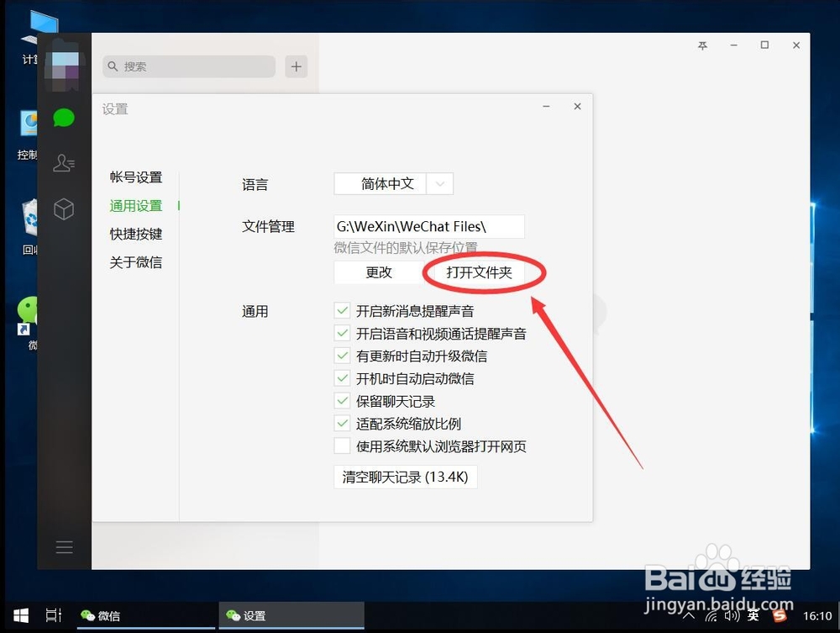Open chats with the green chat bubble icon
The width and height of the screenshot is (840, 633).
coord(64,118)
